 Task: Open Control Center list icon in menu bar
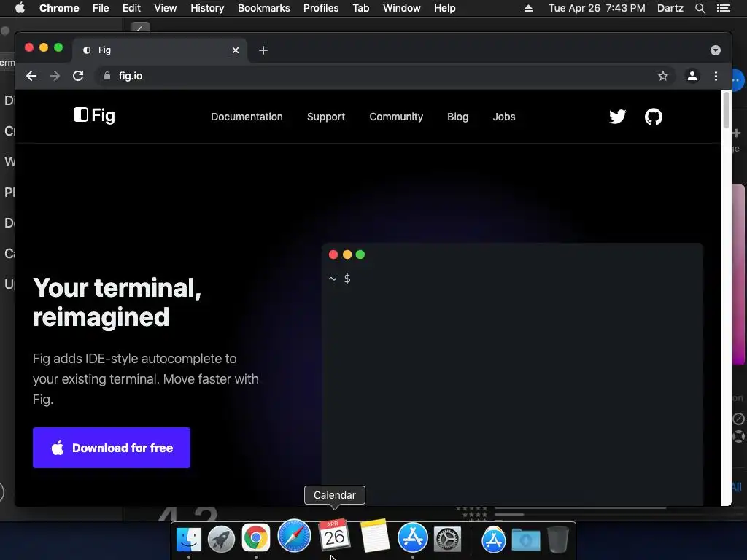[x=723, y=8]
